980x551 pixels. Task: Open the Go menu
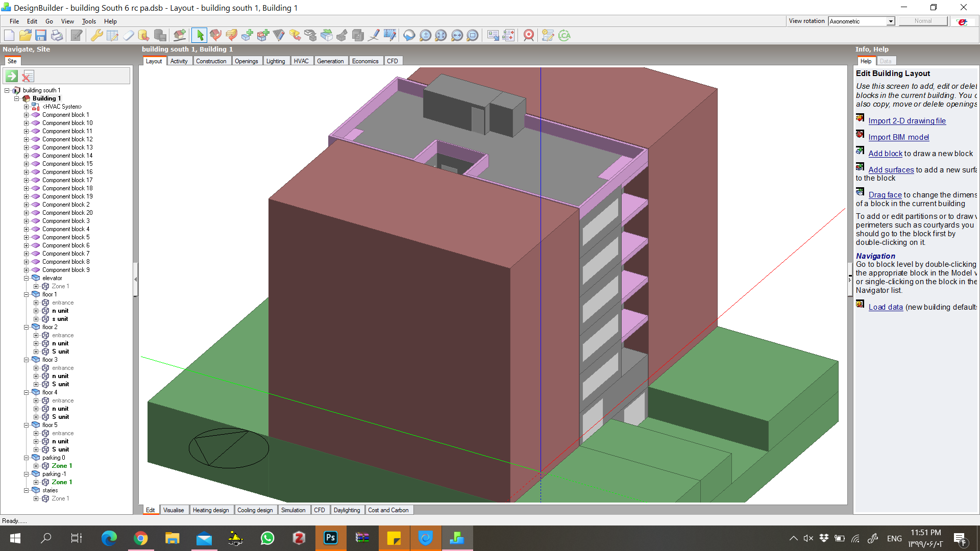(49, 21)
